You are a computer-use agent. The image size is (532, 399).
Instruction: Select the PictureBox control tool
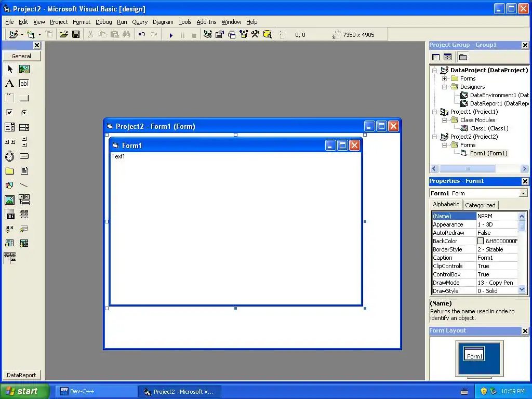[24, 69]
